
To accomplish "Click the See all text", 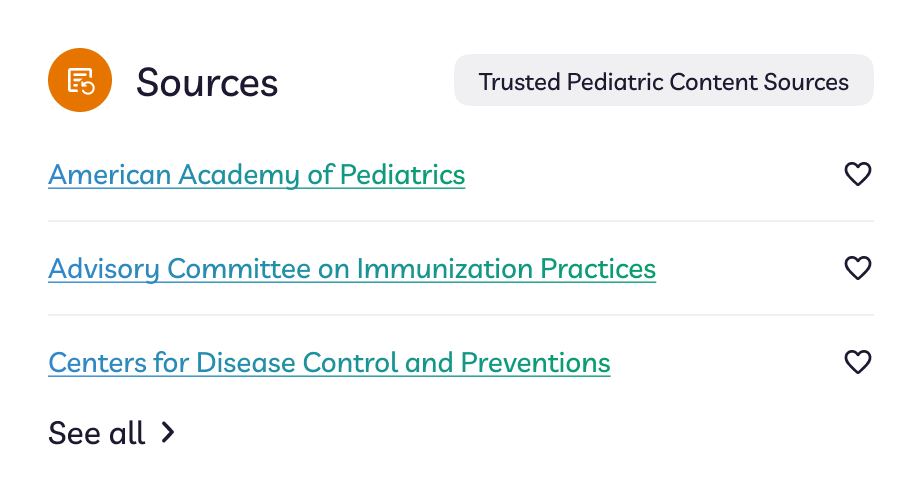I will [96, 433].
